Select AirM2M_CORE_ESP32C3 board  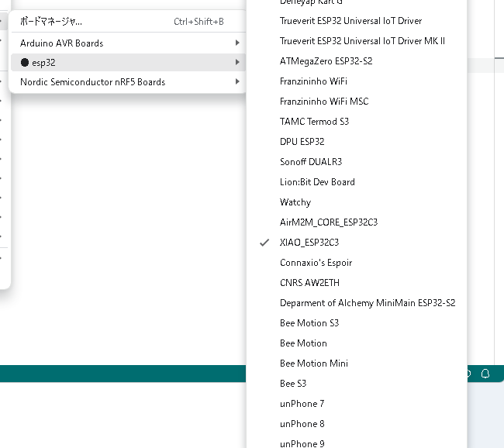[357, 222]
